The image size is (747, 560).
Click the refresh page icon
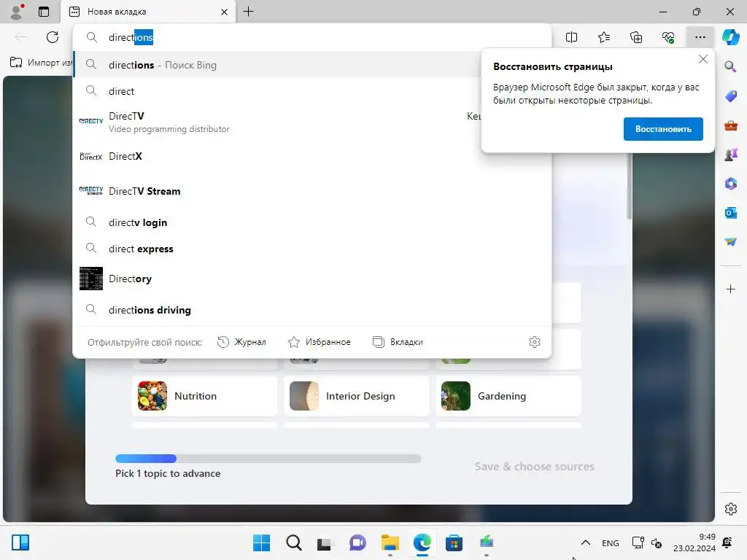click(53, 37)
